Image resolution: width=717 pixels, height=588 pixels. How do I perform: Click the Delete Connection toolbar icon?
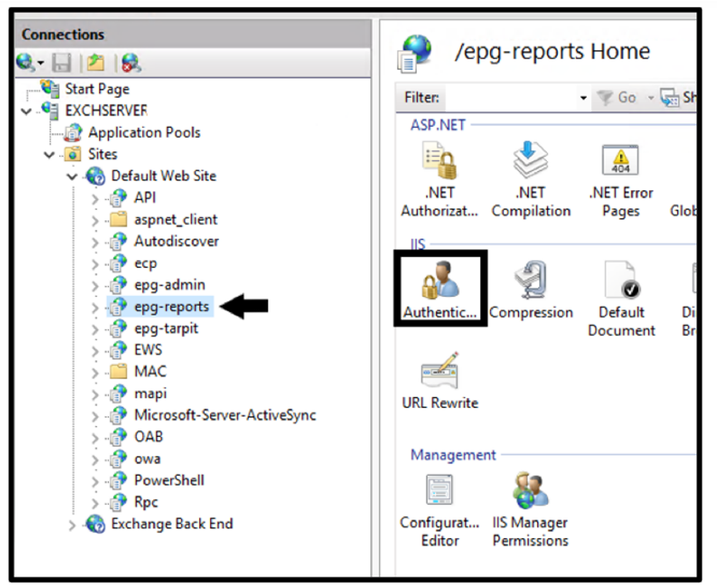click(x=131, y=62)
